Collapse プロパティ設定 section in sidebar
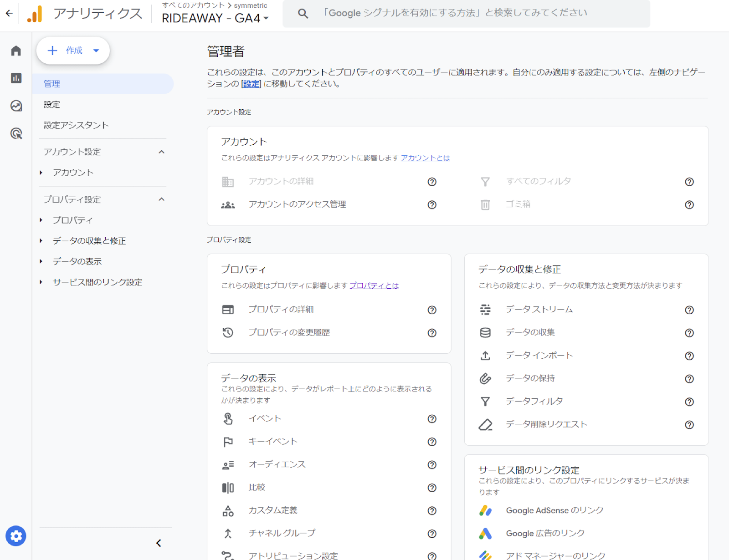Image resolution: width=729 pixels, height=560 pixels. click(x=161, y=199)
